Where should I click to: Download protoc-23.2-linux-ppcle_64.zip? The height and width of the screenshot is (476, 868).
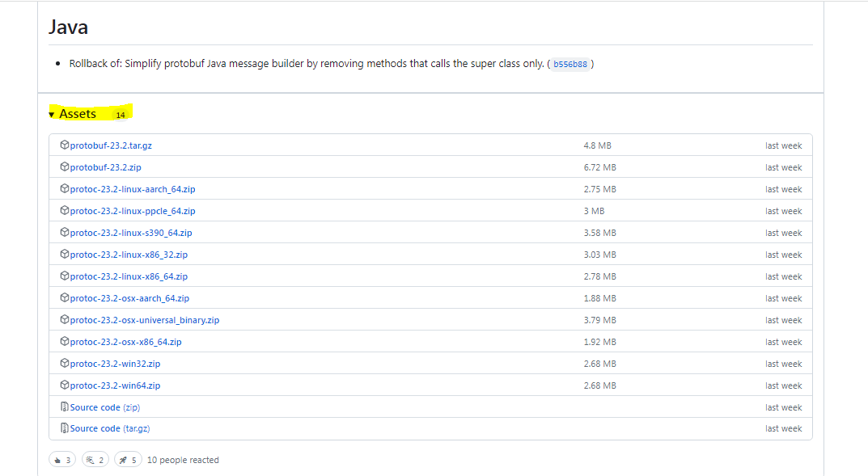point(133,211)
